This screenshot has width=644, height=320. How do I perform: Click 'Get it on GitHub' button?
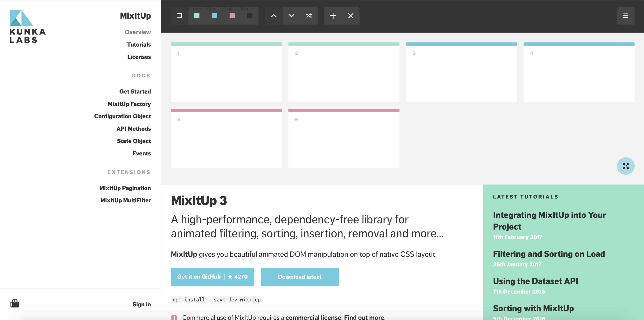212,277
